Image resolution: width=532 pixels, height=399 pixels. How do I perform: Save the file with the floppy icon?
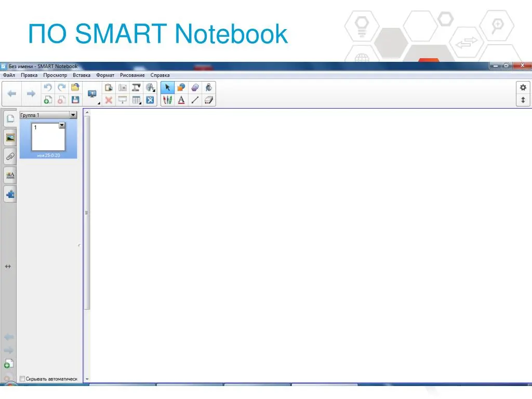click(75, 100)
